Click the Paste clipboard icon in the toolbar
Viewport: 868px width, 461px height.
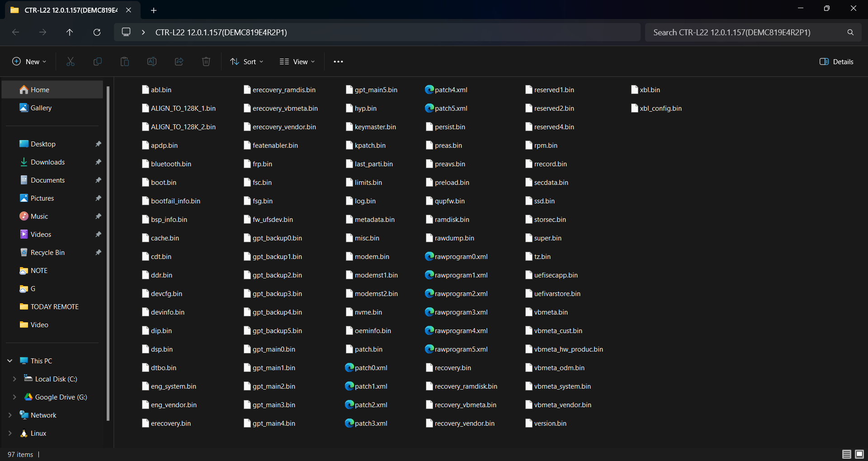(125, 61)
